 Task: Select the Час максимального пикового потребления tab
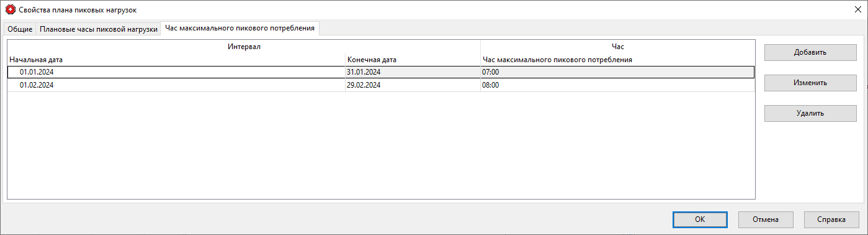[240, 28]
